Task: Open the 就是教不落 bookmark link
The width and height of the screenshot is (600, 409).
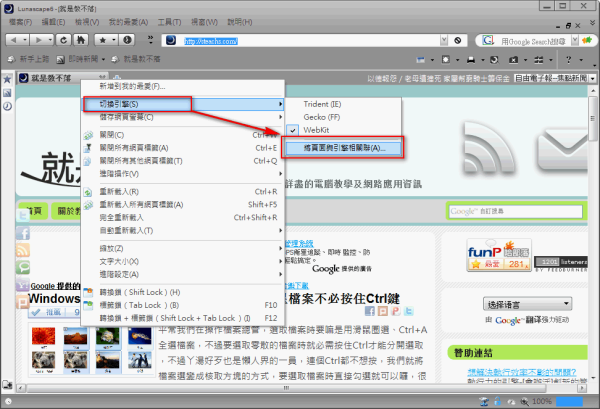Action: point(136,59)
